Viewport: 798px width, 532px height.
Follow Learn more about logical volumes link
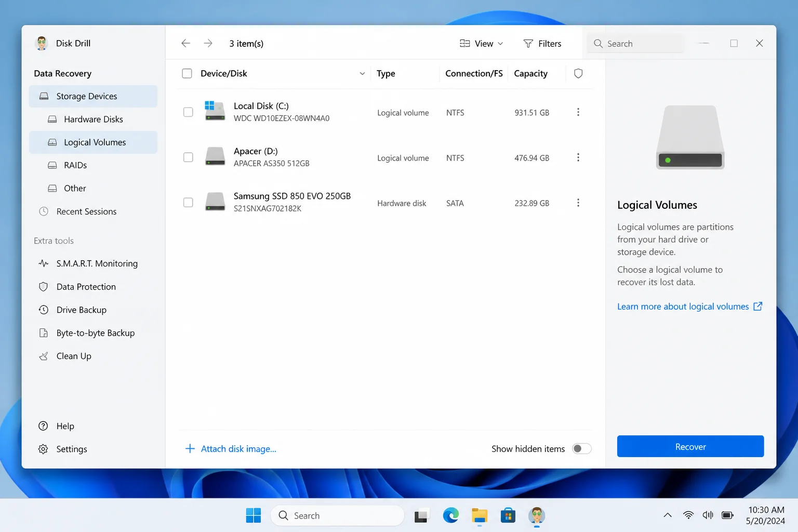tap(683, 307)
